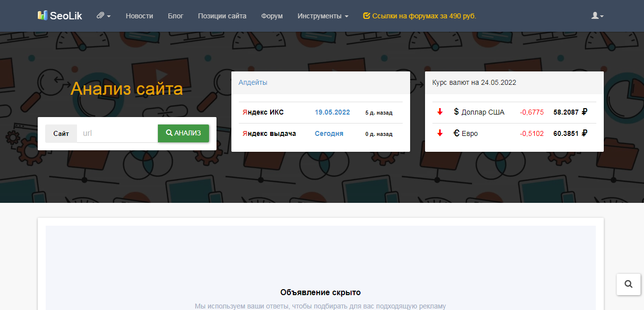Open the user account dropdown
The width and height of the screenshot is (644, 310).
pos(597,16)
